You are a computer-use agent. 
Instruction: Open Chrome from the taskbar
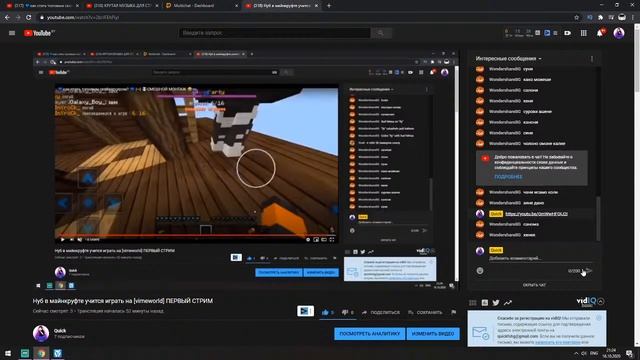(x=41, y=353)
